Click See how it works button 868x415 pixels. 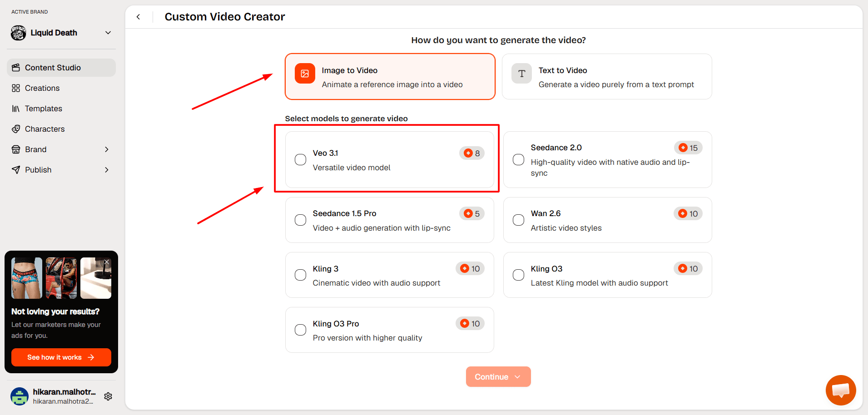coord(61,357)
